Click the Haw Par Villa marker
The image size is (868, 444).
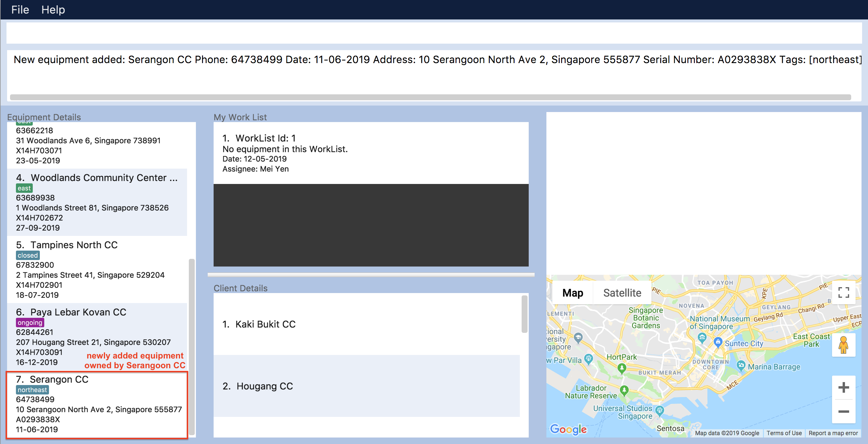(x=588, y=359)
